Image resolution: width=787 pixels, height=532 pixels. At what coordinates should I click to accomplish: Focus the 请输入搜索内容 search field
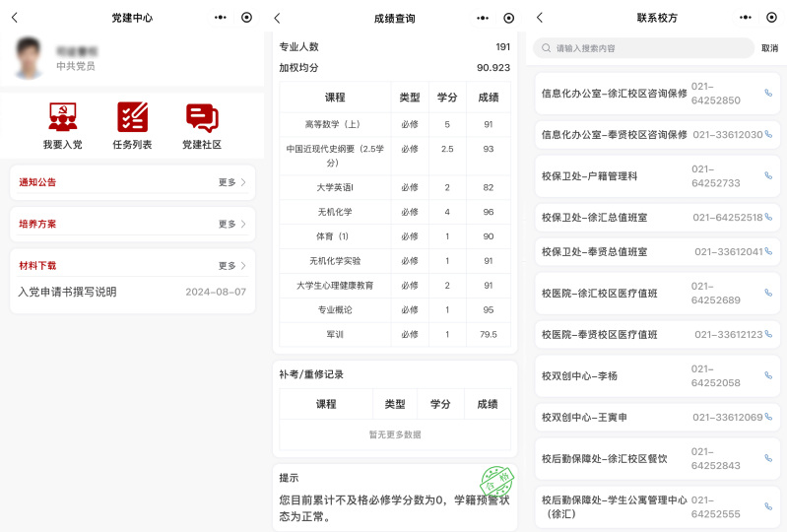click(650, 48)
